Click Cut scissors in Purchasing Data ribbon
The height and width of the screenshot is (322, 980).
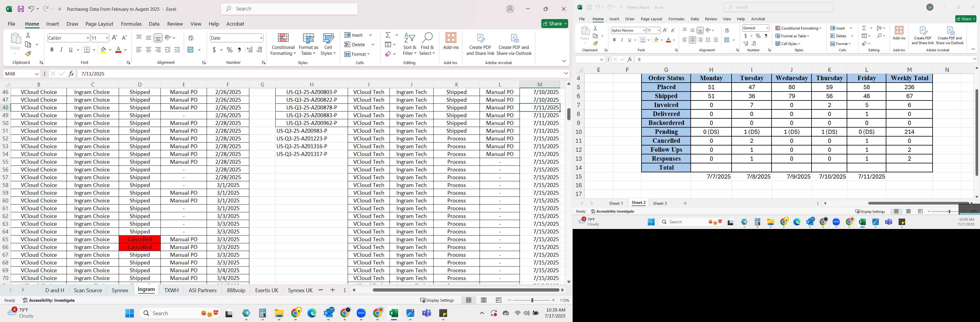point(28,35)
